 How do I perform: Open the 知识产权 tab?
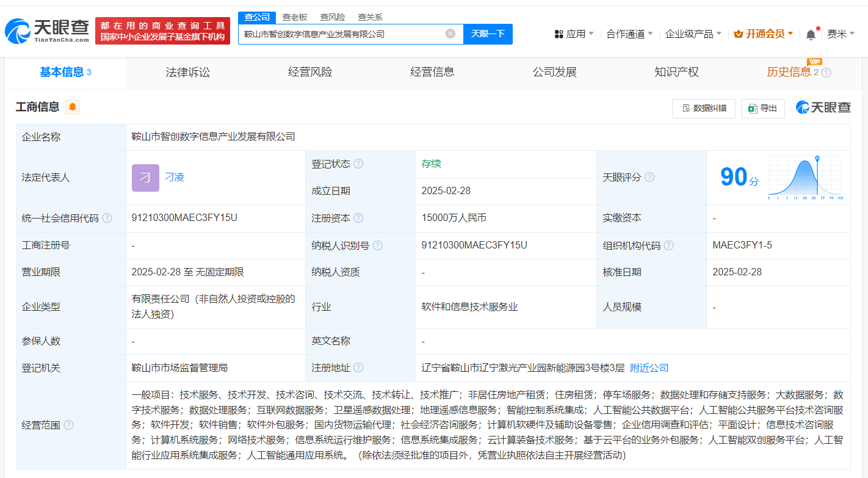(676, 72)
